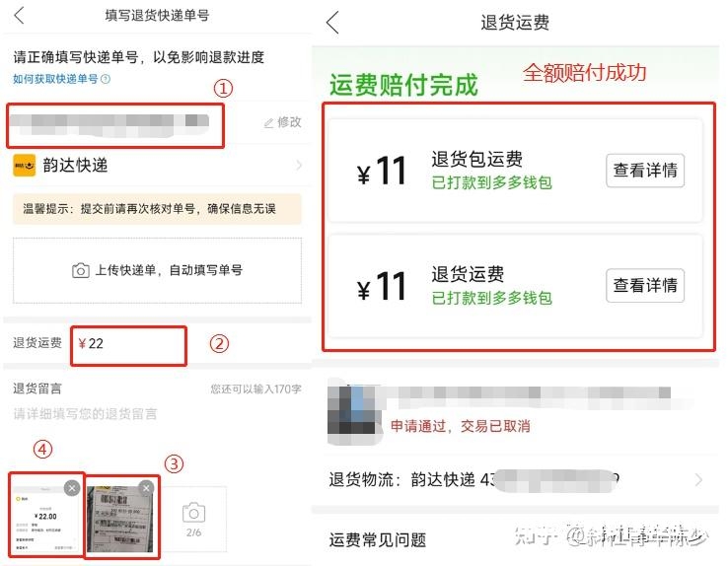The image size is (728, 566).
Task: Expand the 韵达快递 courier selection chevron
Action: click(299, 165)
